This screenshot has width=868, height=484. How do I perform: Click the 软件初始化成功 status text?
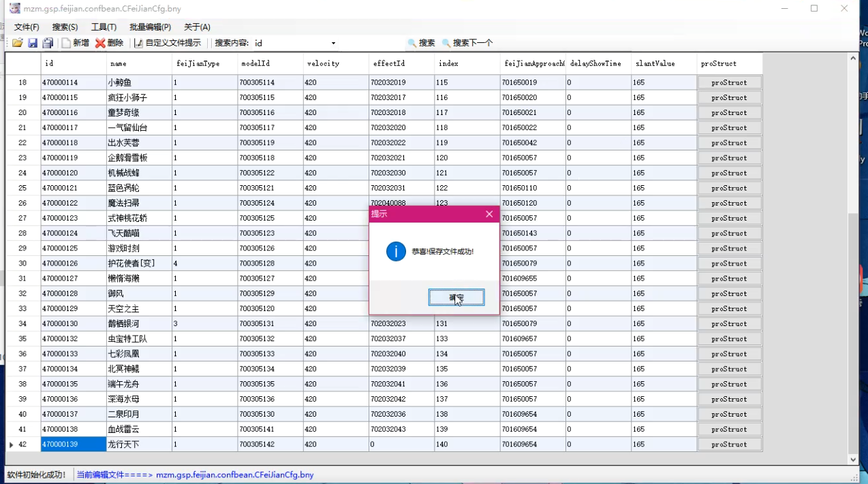pos(37,474)
